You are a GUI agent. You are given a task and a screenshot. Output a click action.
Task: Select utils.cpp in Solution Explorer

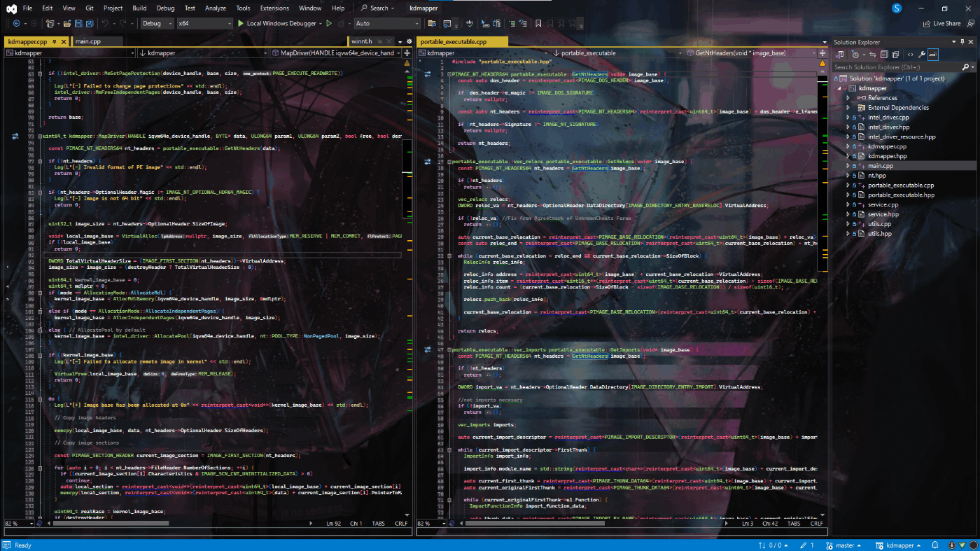click(879, 224)
